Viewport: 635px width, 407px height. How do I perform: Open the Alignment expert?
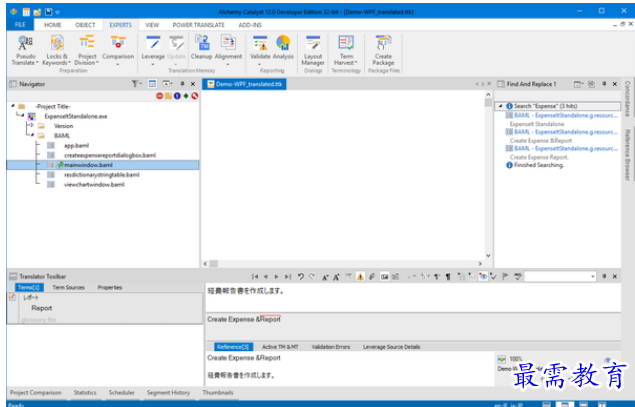pyautogui.click(x=228, y=47)
